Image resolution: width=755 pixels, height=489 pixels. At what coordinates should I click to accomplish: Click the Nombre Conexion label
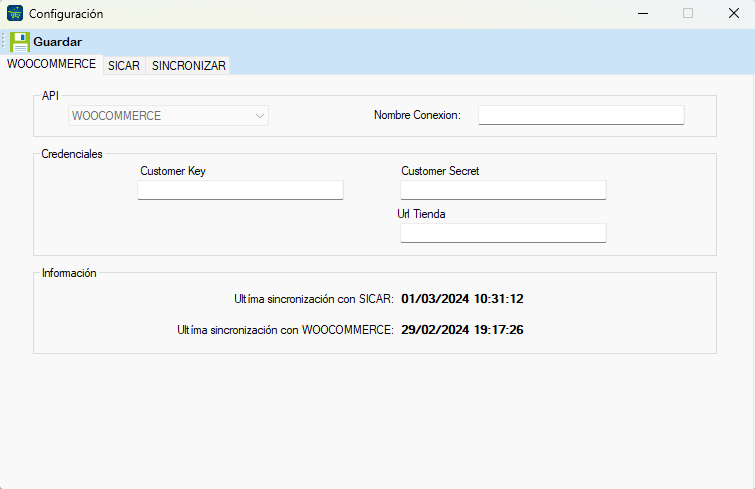tap(417, 115)
